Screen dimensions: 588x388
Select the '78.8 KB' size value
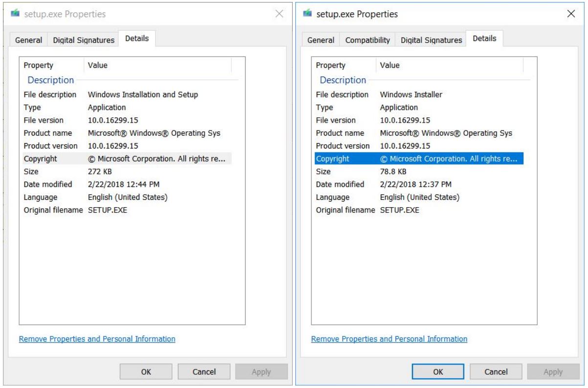coord(393,172)
